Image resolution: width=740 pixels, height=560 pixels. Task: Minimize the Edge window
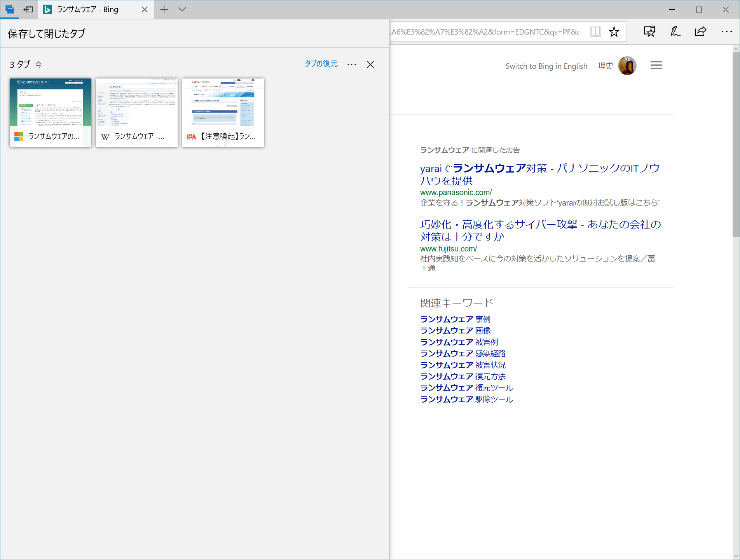(672, 9)
